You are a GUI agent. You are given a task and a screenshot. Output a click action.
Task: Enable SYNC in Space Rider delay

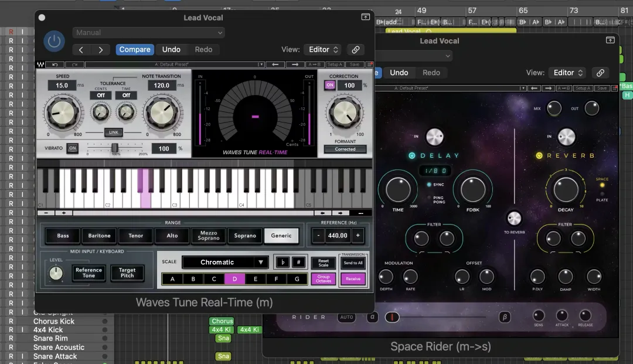pos(428,185)
